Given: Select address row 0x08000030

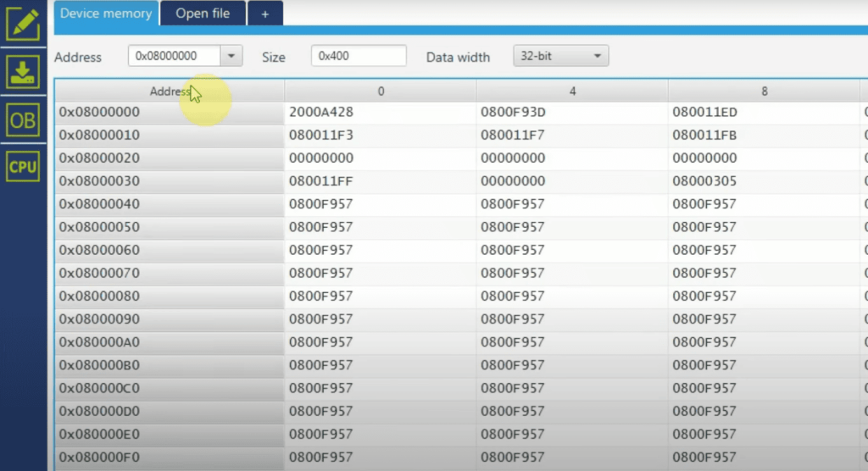Looking at the screenshot, I should click(x=170, y=181).
